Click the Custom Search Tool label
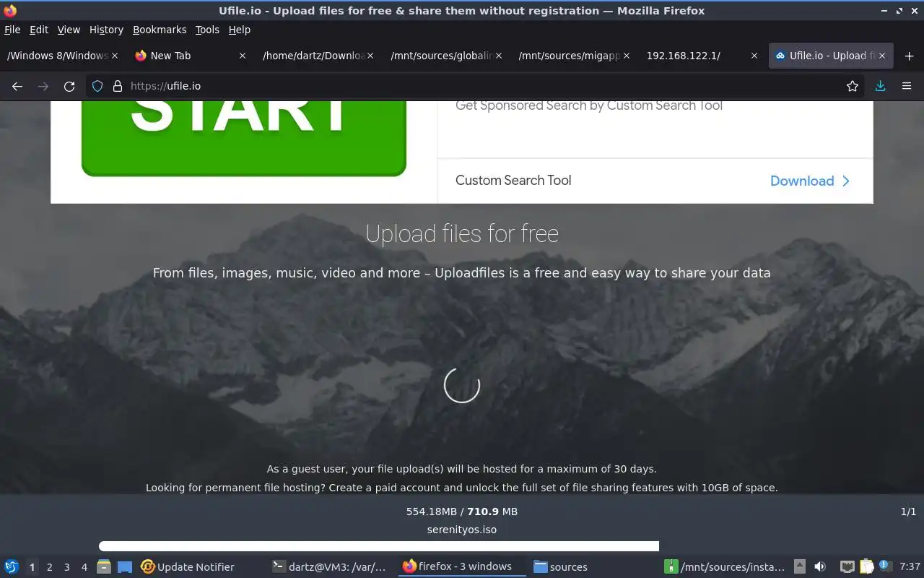The width and height of the screenshot is (924, 578). coord(513,181)
